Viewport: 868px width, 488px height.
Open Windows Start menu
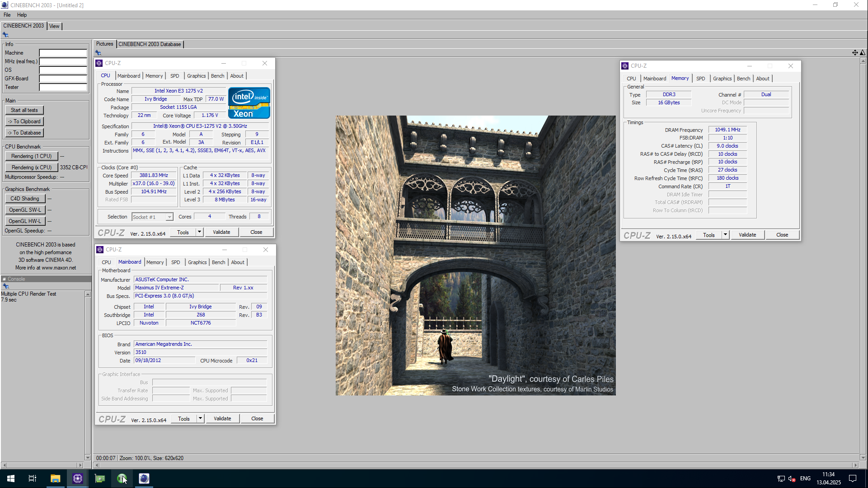(11, 479)
